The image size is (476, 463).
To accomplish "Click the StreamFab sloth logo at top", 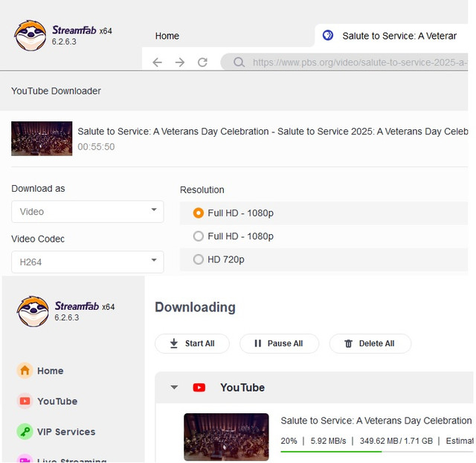I will (30, 35).
